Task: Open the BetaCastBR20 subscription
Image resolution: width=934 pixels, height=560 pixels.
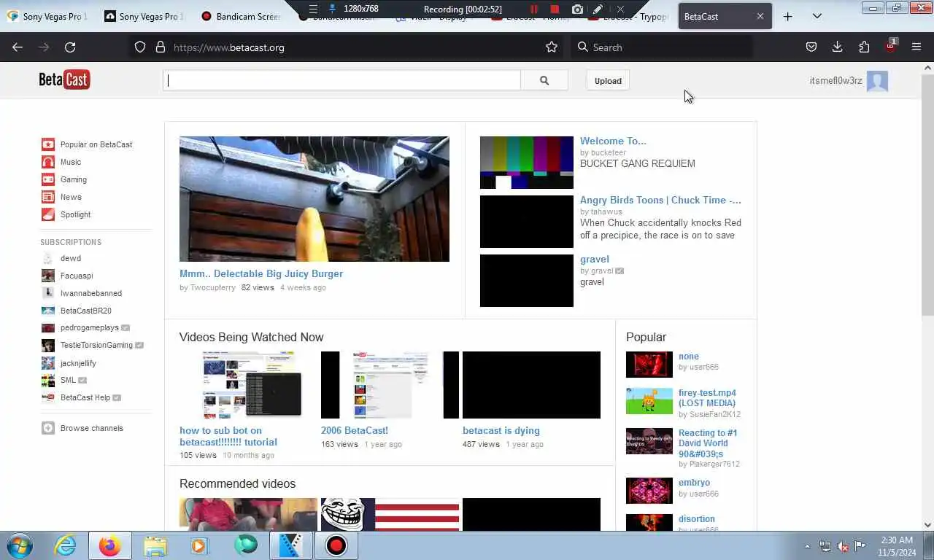Action: (x=86, y=311)
